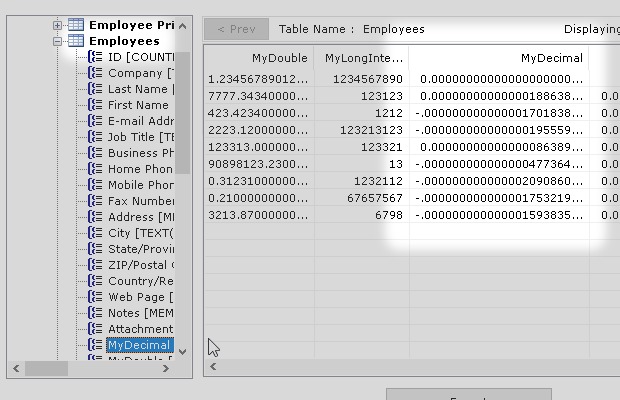Select the Last Name tree item
The image size is (620, 400).
pyautogui.click(x=139, y=89)
